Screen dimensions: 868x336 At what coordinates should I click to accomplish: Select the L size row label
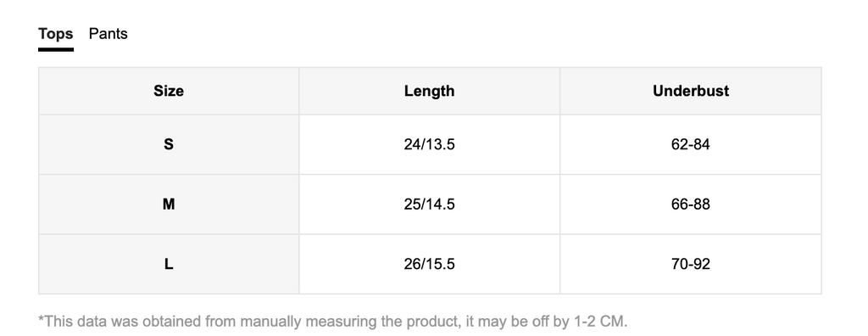(x=169, y=264)
